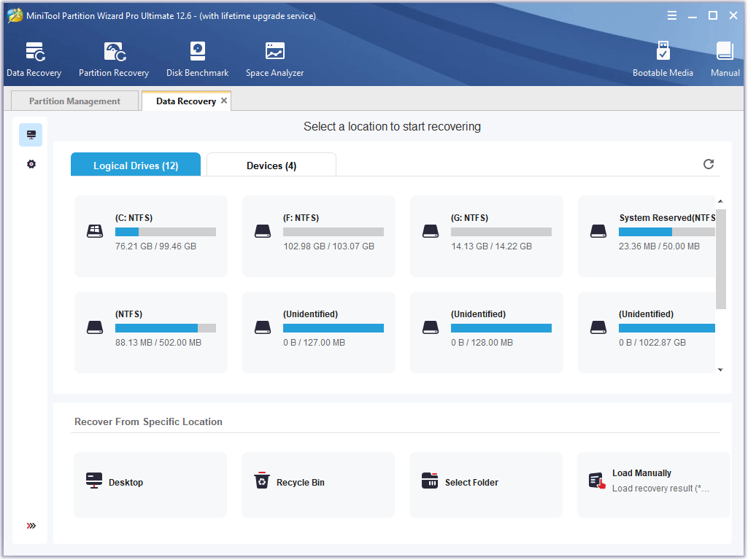Open the sidebar settings gear icon
The image size is (748, 560).
tap(31, 164)
